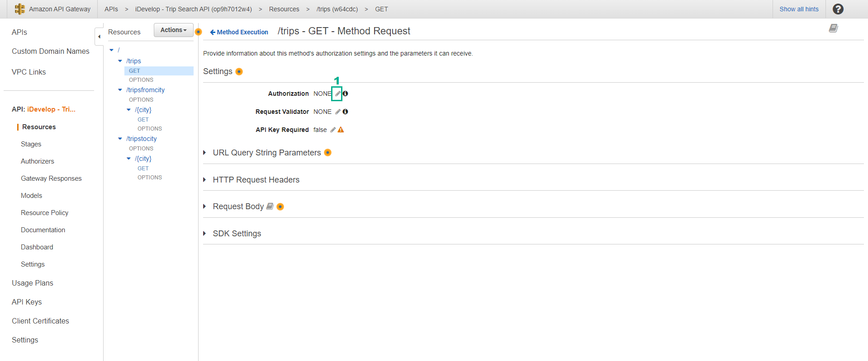The image size is (868, 361).
Task: Open API Keys in sidebar
Action: [27, 302]
